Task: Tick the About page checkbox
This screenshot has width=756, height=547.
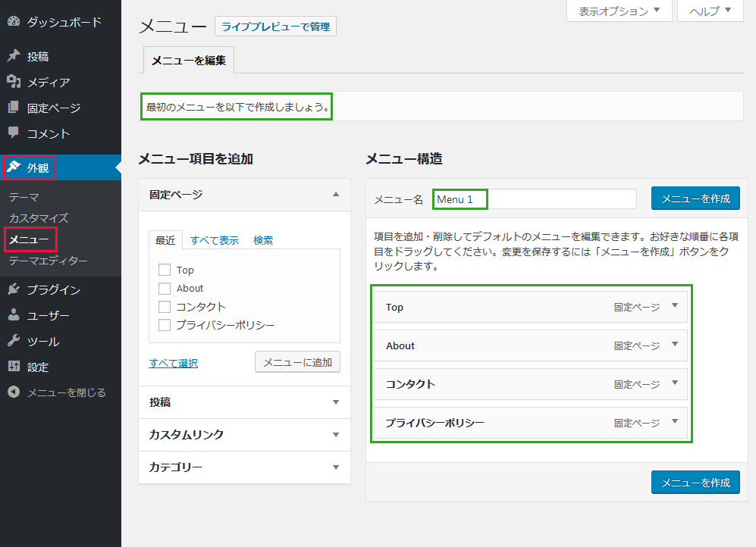Action: (x=165, y=289)
